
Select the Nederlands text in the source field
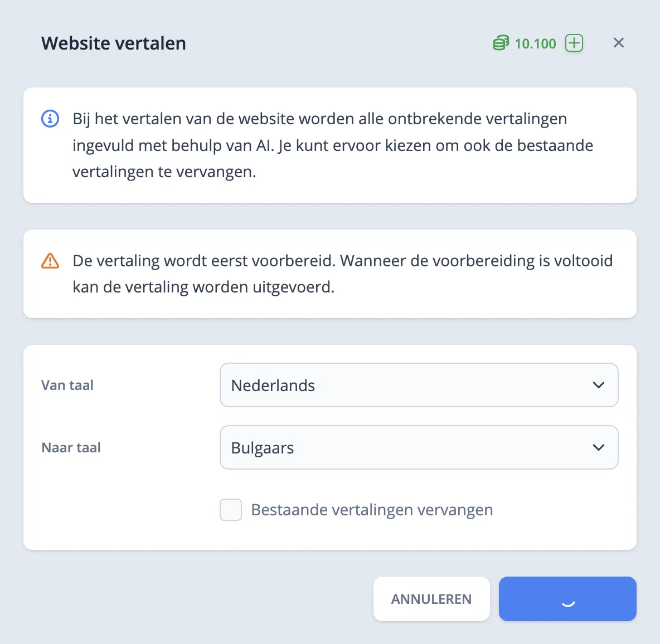pos(273,385)
